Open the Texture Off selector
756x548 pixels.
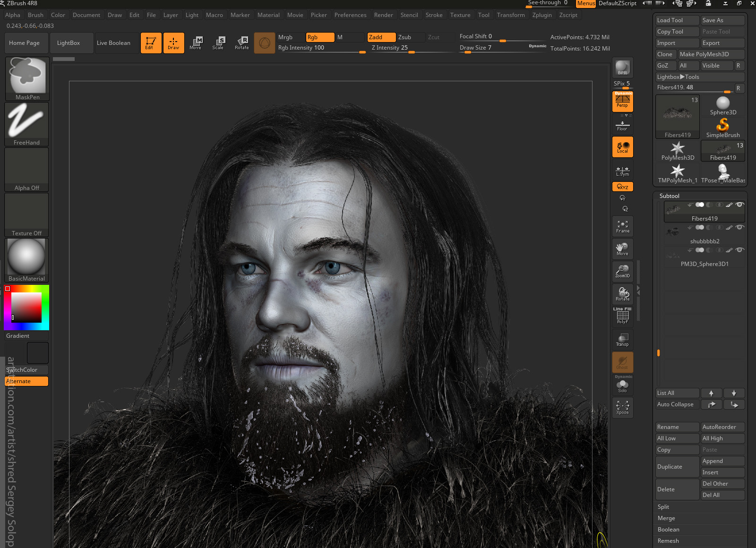click(27, 215)
